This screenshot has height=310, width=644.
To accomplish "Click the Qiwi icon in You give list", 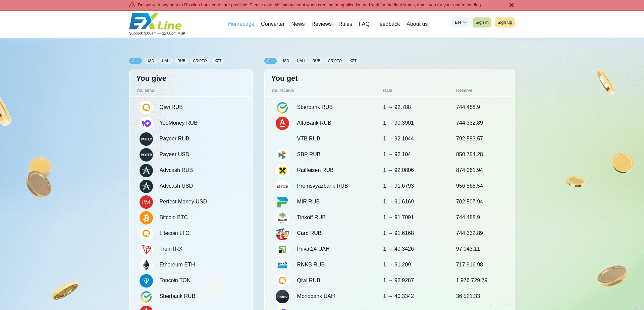I will click(146, 107).
